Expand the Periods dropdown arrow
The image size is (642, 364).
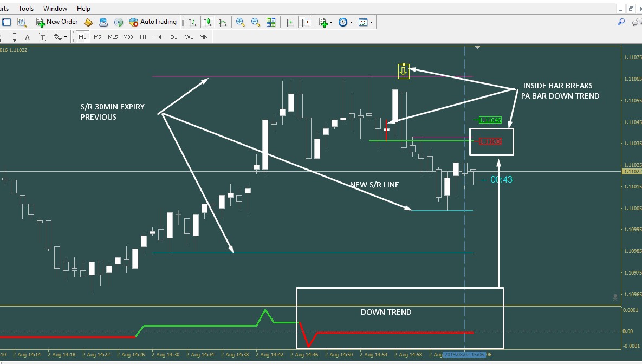351,23
